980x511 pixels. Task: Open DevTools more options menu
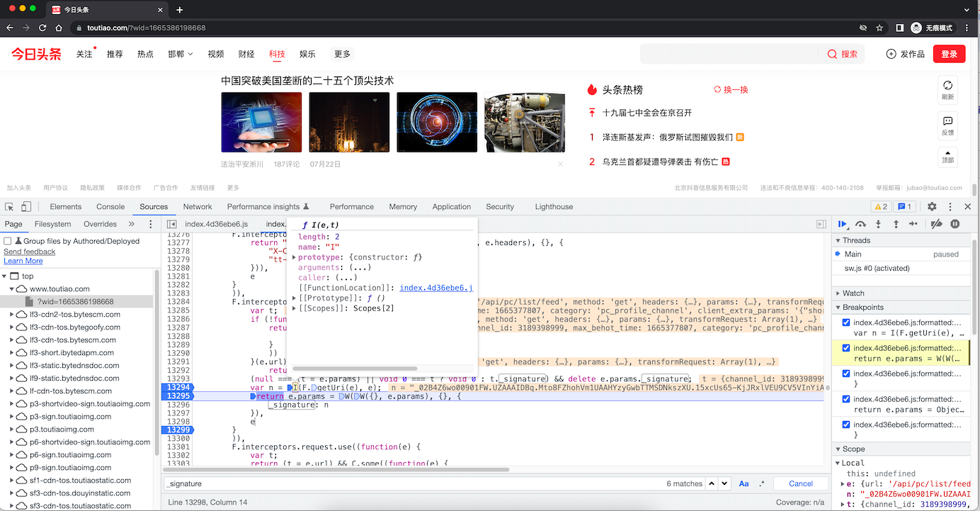(x=950, y=206)
